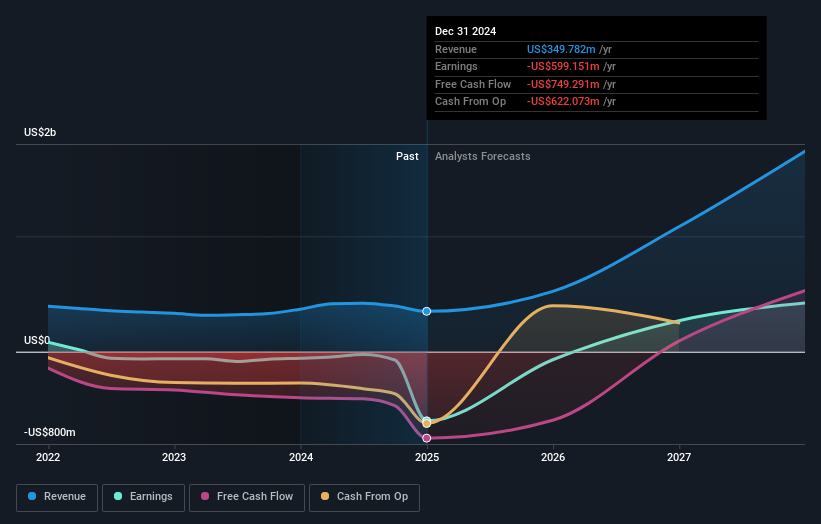Click the Revenue data point at 2025
This screenshot has width=821, height=524.
[x=427, y=311]
